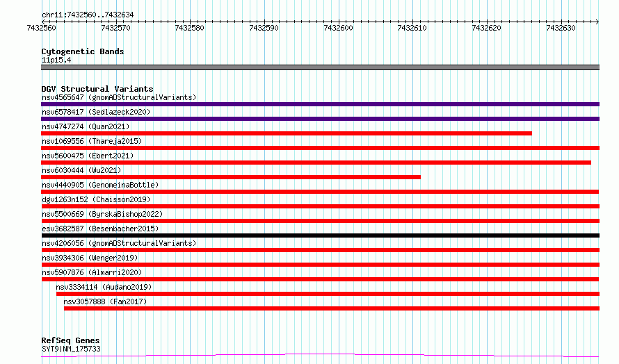
Task: Select the red bar for nsv3334114
Action: [328, 294]
